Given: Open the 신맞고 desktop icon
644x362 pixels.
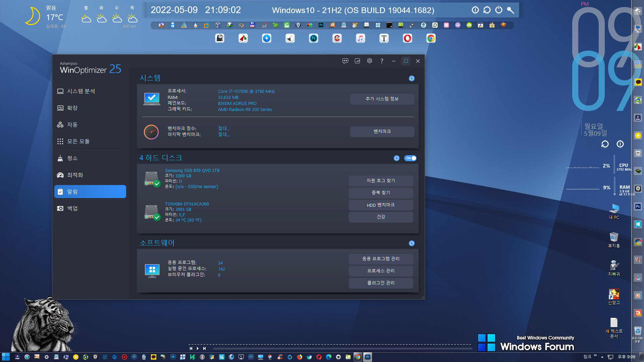Looking at the screenshot, I should pyautogui.click(x=614, y=297).
